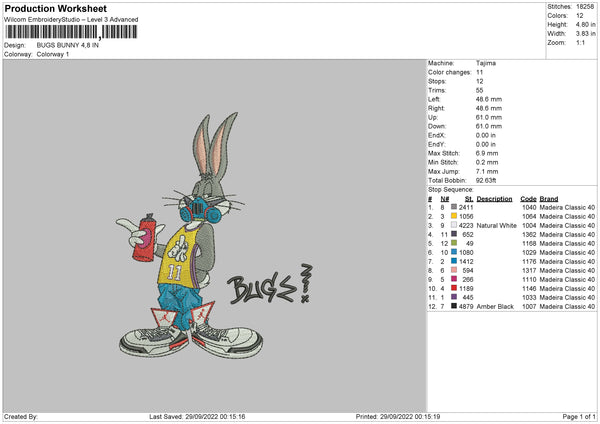Screen dimensions: 600x424
Task: Select the Amber Black description text
Action: click(495, 307)
